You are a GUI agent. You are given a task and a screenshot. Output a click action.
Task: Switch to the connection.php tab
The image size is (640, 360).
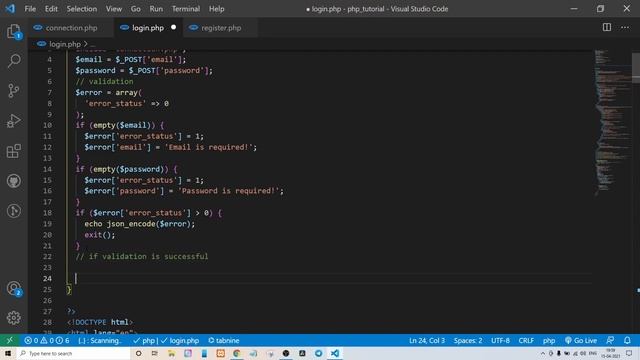pos(71,28)
